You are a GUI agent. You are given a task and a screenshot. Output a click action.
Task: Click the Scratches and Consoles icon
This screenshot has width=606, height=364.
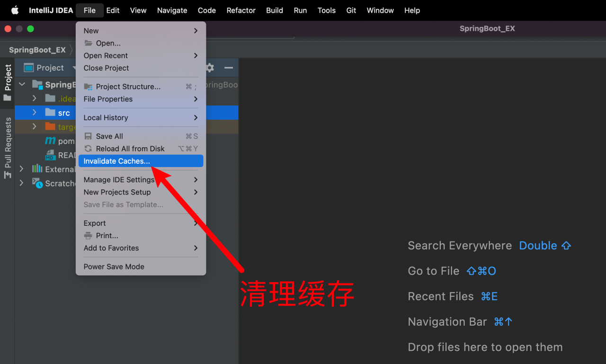point(37,183)
